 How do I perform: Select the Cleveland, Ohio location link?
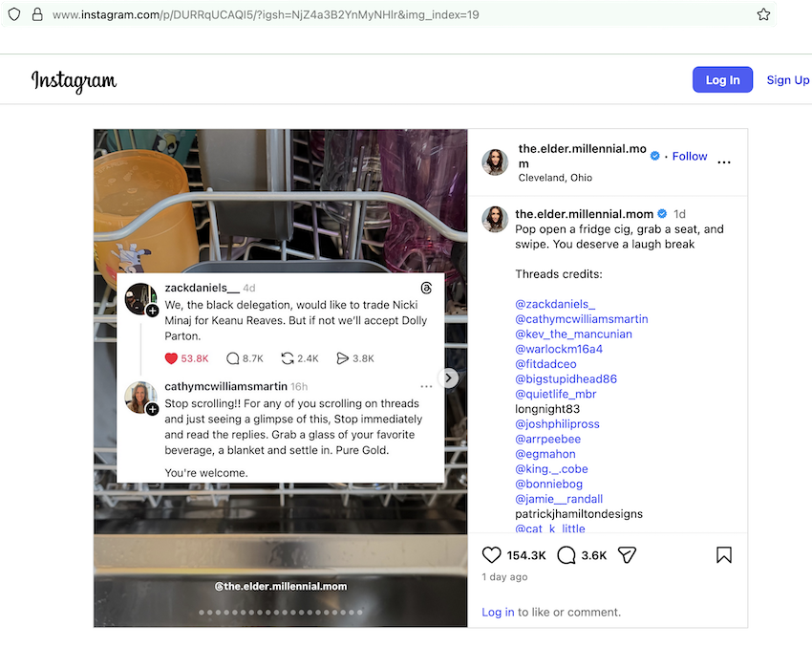(x=555, y=178)
